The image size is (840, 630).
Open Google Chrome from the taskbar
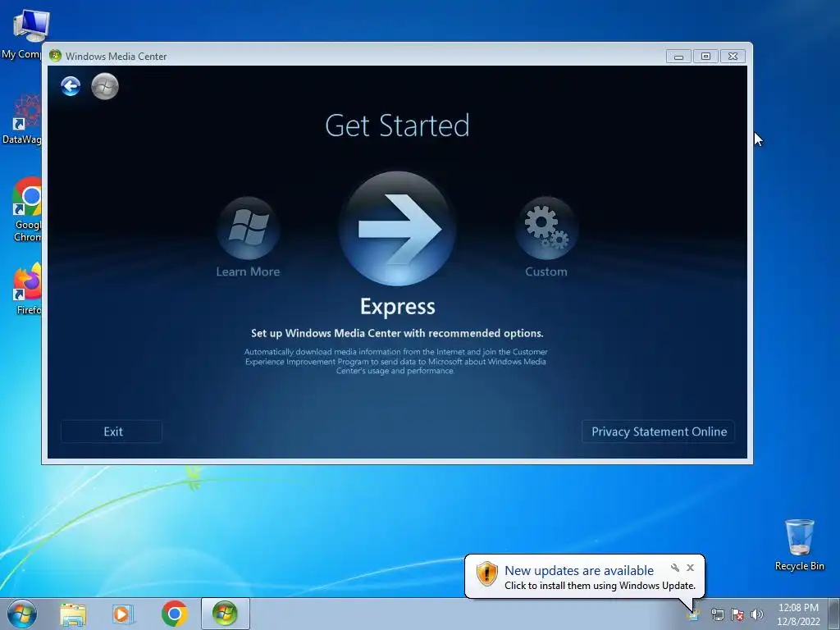pyautogui.click(x=174, y=614)
